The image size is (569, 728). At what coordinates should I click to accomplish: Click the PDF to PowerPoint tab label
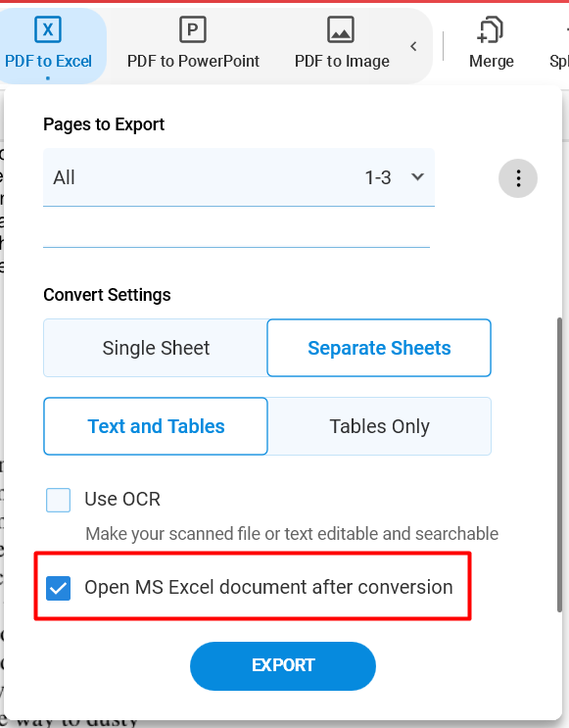click(193, 62)
